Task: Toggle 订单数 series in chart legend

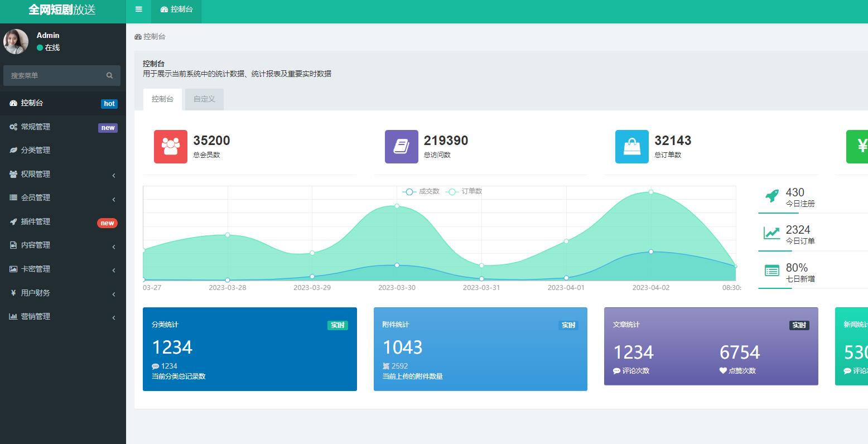Action: [x=465, y=191]
